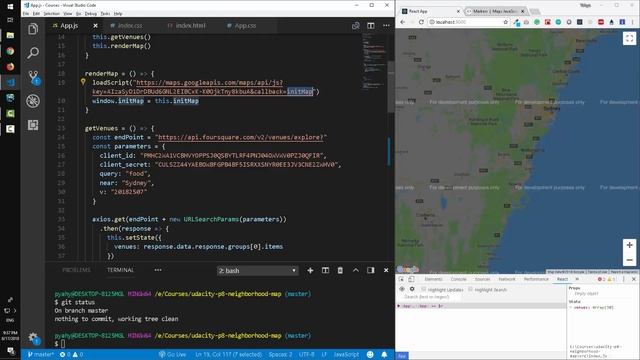Switch to the PROBLEMS panel tab
Image resolution: width=640 pixels, height=360 pixels.
point(76,270)
